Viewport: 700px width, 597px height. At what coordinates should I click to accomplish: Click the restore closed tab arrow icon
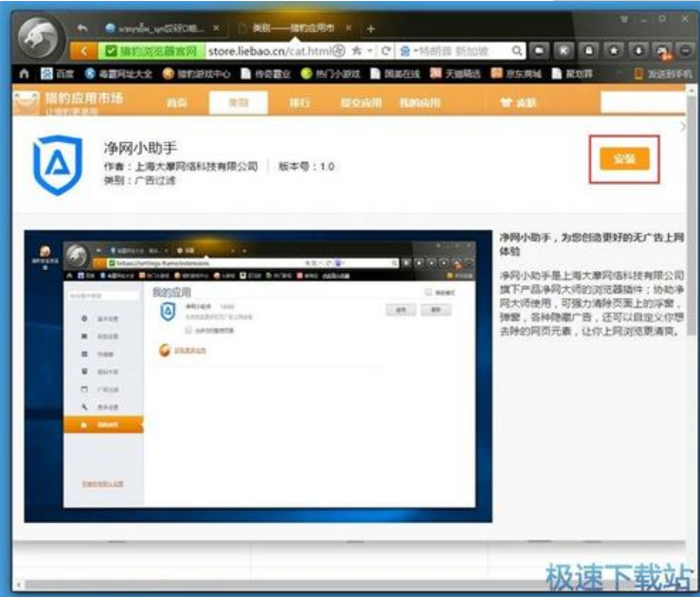(x=81, y=28)
